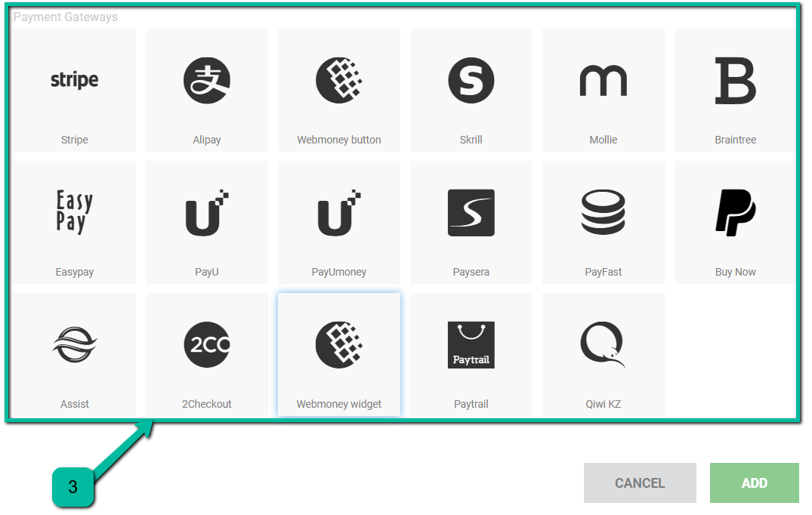
Task: Select the Paysera gateway icon
Action: point(471,213)
